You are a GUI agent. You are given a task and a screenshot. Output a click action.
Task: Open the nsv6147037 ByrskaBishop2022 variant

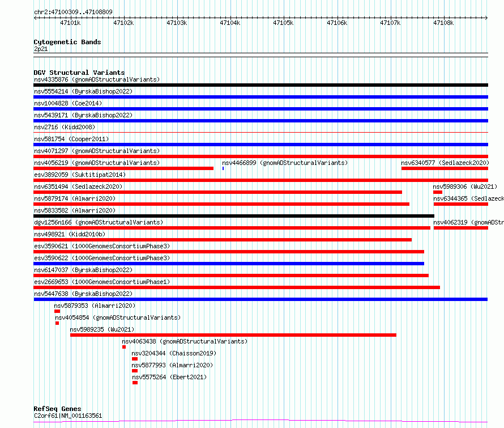(x=83, y=270)
